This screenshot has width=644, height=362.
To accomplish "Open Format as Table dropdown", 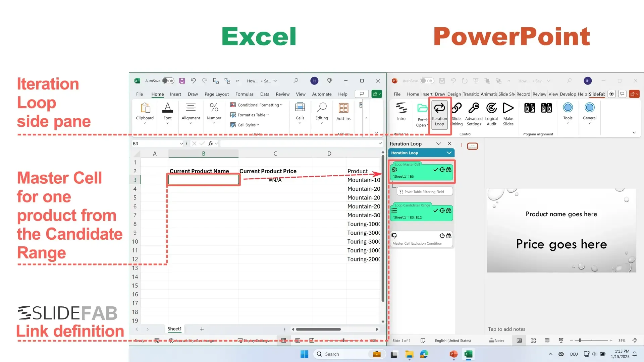I will click(250, 115).
